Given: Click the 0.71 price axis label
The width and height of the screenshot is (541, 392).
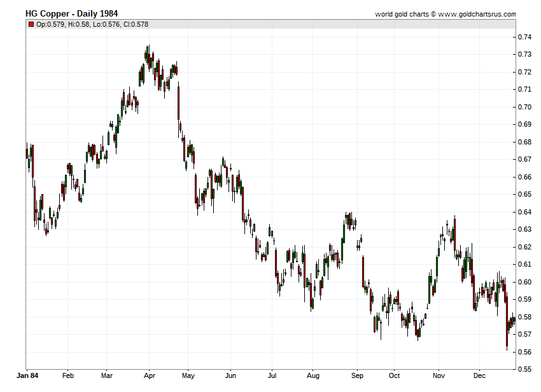Looking at the screenshot, I should tap(525, 89).
